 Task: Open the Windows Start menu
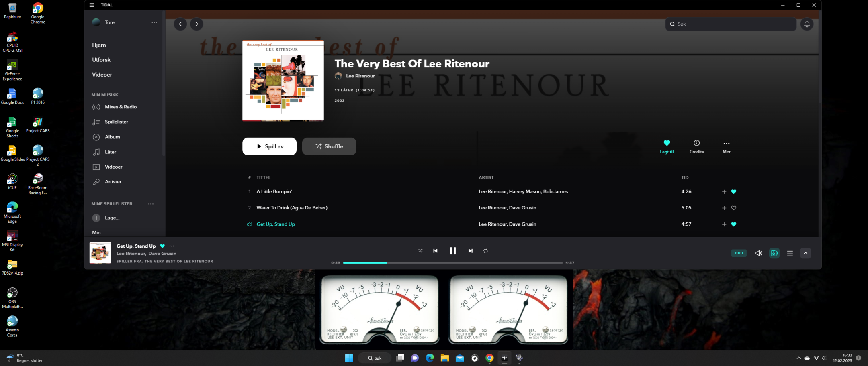[x=349, y=358]
